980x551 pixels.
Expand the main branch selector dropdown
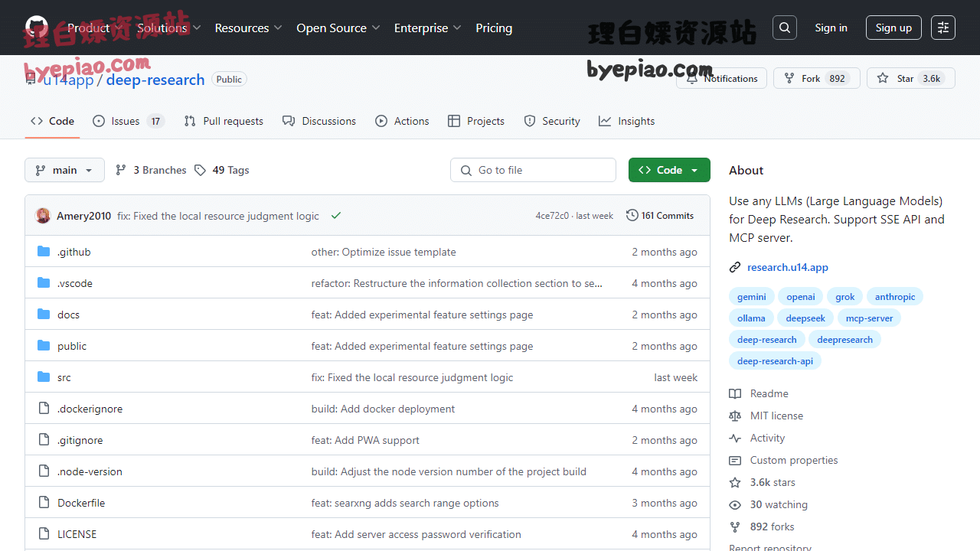tap(64, 170)
